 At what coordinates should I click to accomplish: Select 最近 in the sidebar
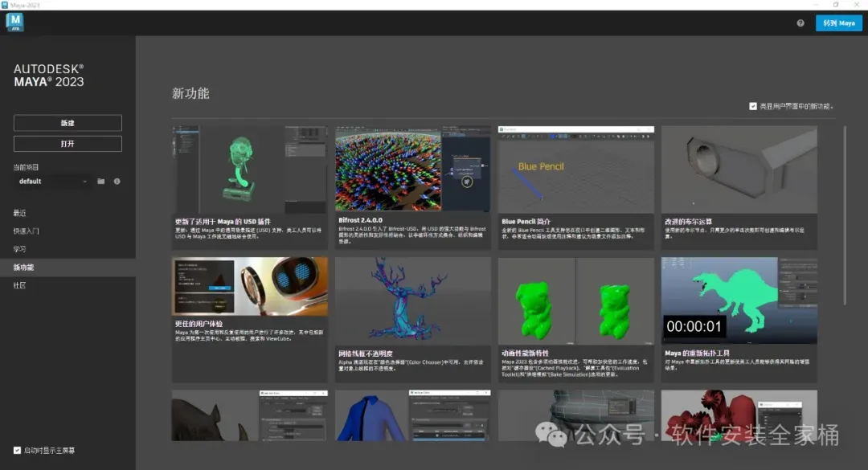pyautogui.click(x=20, y=213)
